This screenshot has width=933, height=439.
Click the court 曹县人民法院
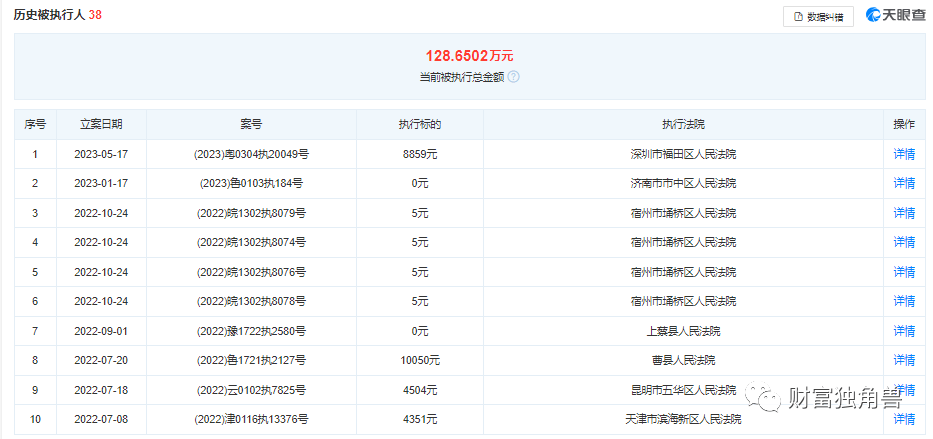[x=683, y=360]
